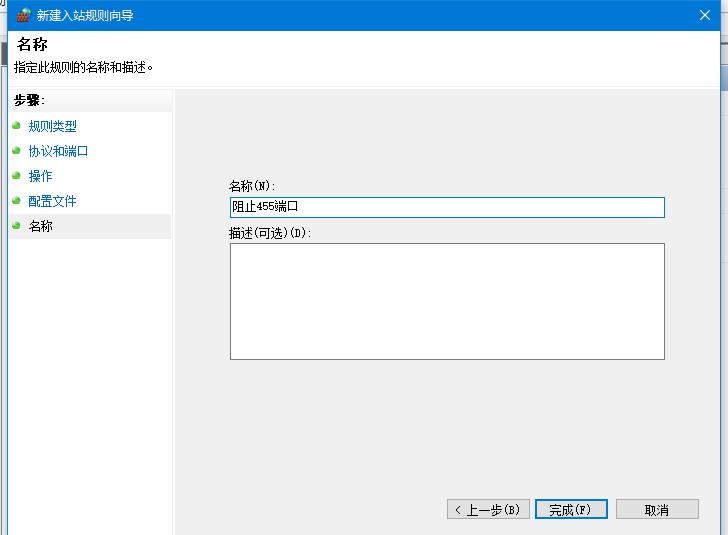
Task: Open the 协议和端口 step
Action: click(58, 151)
